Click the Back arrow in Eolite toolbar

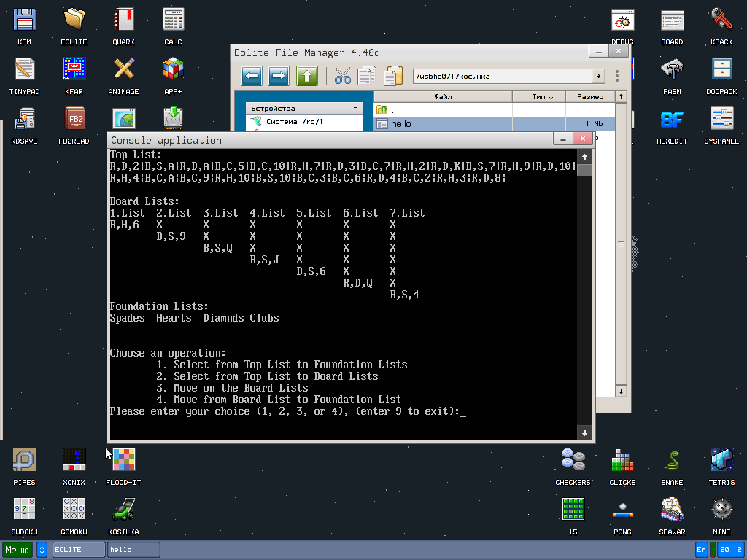[252, 76]
